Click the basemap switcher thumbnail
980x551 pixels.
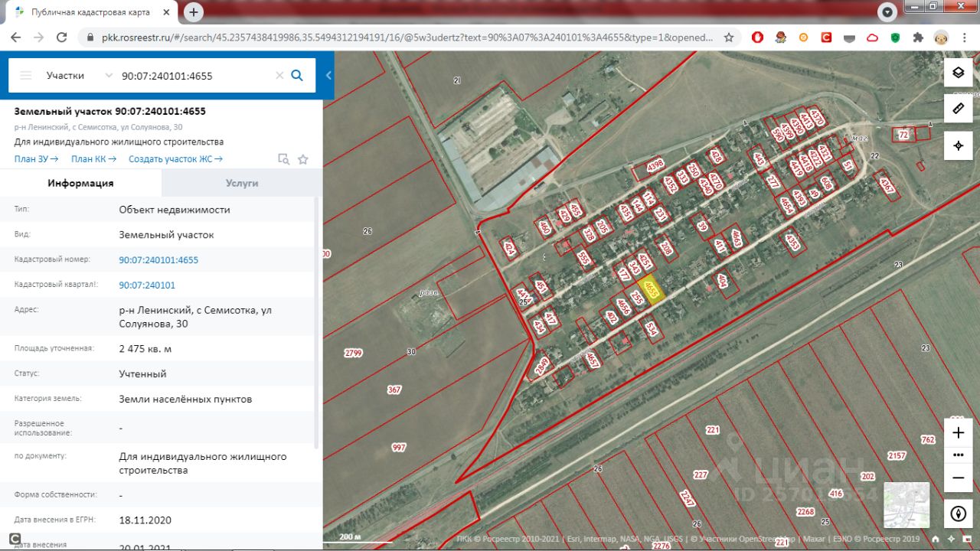(906, 505)
